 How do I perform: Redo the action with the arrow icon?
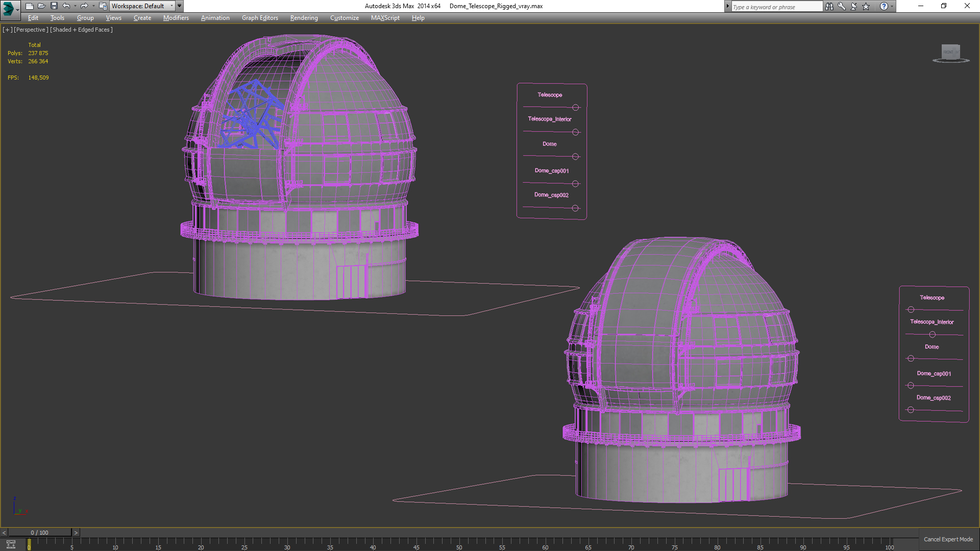click(84, 6)
